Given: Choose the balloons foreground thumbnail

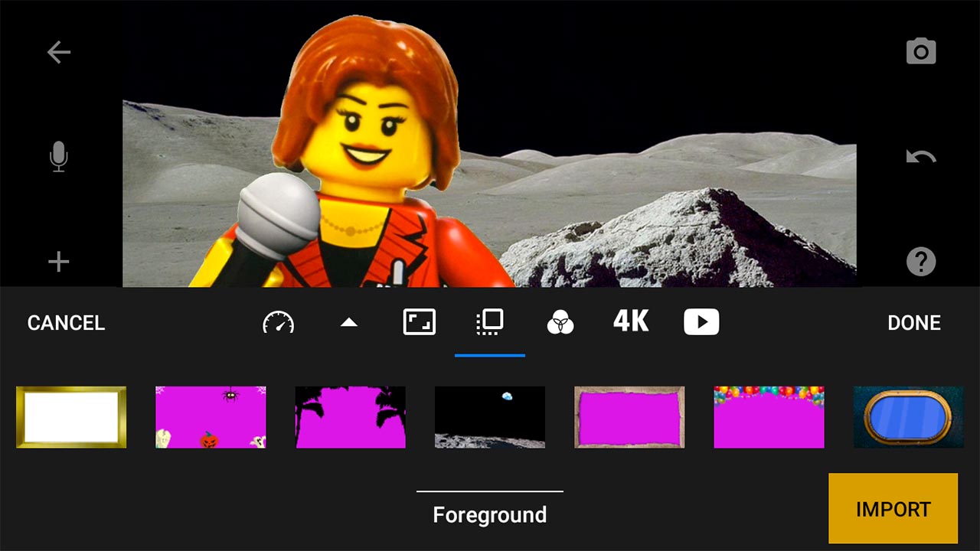Looking at the screenshot, I should pos(769,417).
